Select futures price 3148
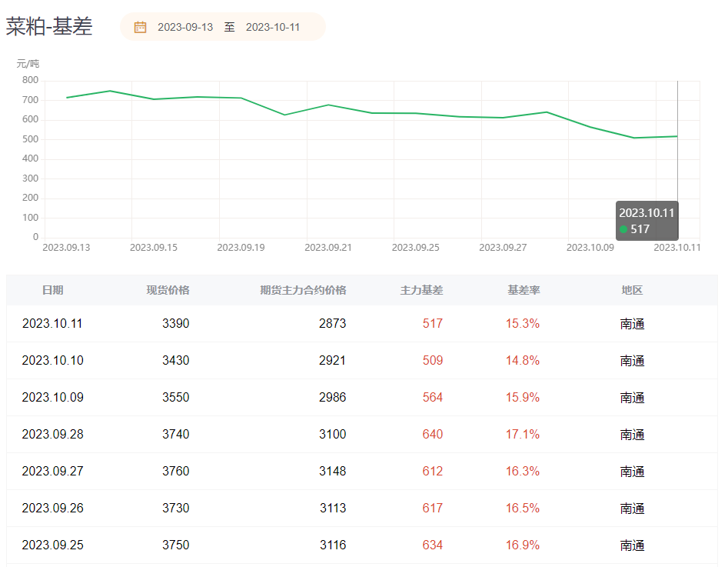 332,471
